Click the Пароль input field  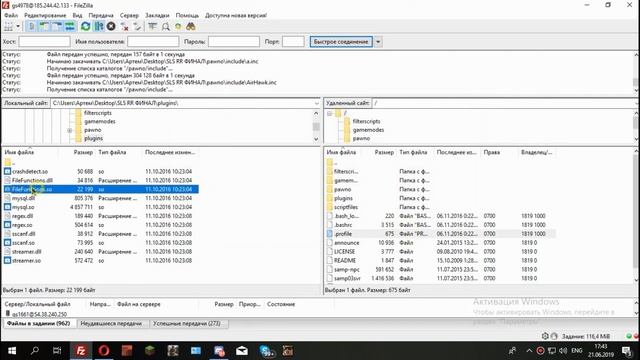pyautogui.click(x=233, y=42)
